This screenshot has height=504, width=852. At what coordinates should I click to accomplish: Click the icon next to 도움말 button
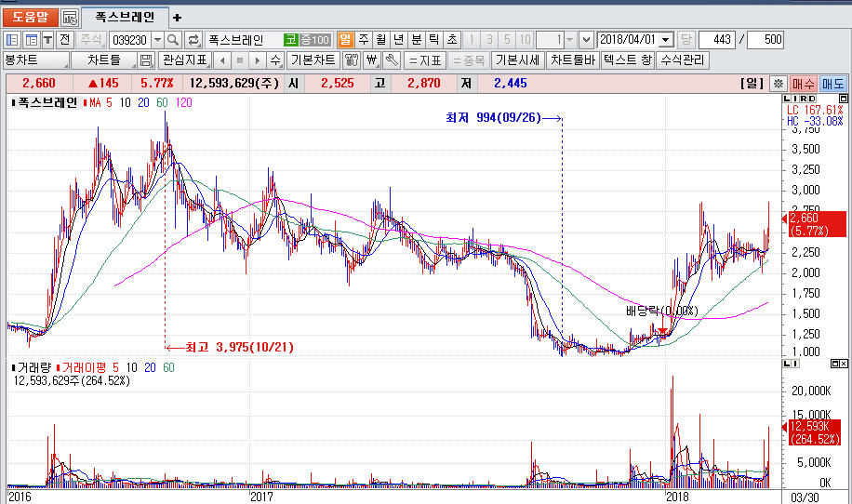click(70, 17)
